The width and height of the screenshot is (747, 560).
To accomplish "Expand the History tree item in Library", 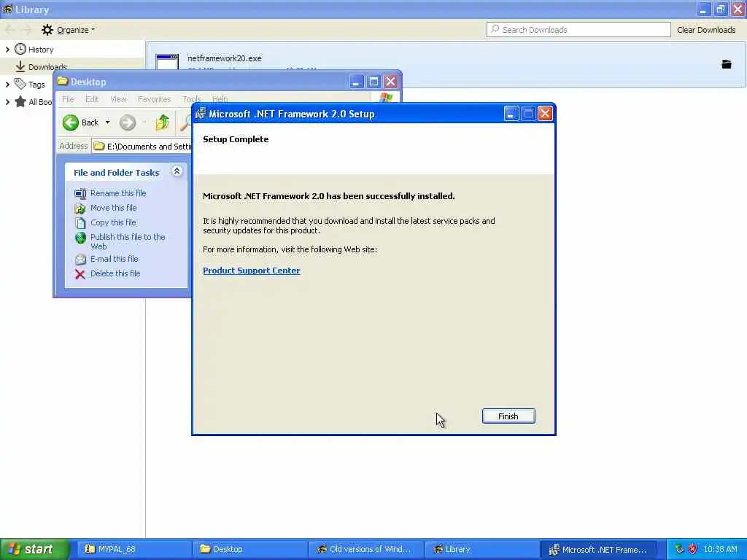I will tap(7, 50).
